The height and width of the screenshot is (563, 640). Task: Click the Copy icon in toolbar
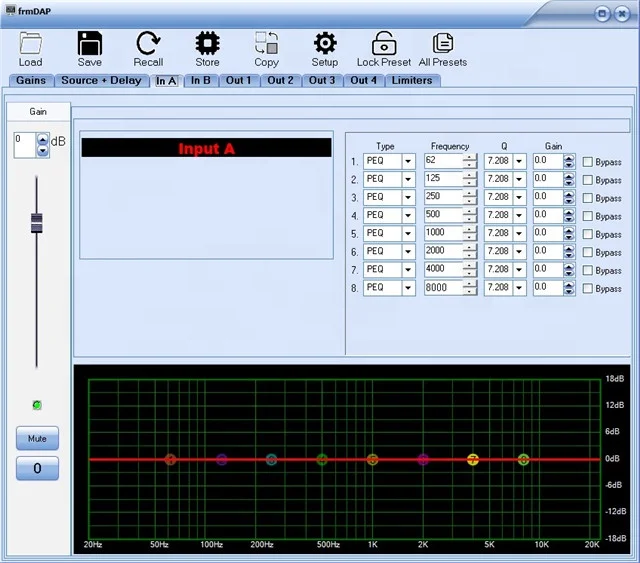pos(266,43)
